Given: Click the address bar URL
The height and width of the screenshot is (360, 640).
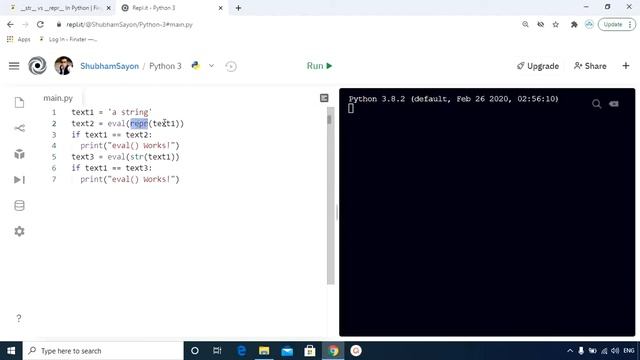Looking at the screenshot, I should point(129,24).
